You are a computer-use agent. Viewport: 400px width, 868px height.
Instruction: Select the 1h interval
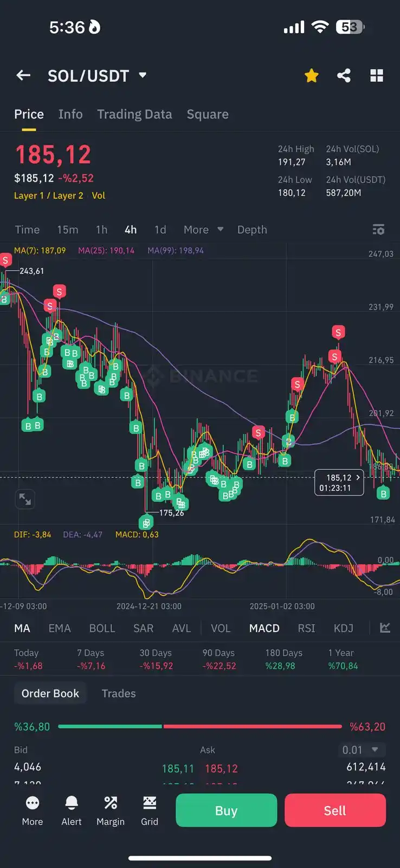click(x=101, y=229)
